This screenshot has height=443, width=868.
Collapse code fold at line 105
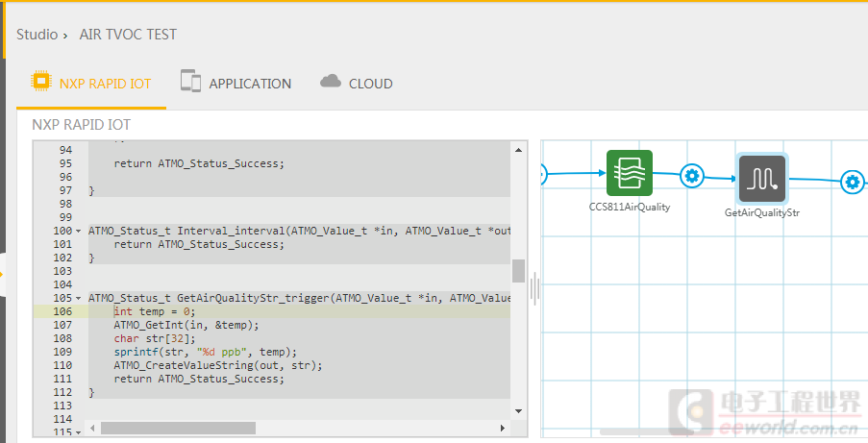tap(78, 298)
